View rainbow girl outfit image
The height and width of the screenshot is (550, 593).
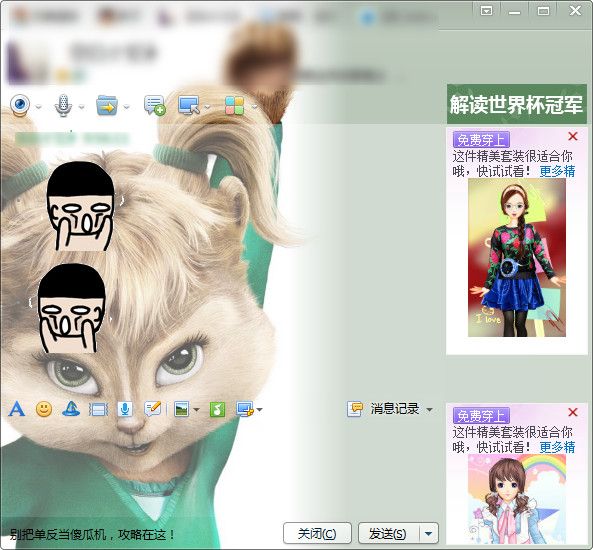click(517, 499)
